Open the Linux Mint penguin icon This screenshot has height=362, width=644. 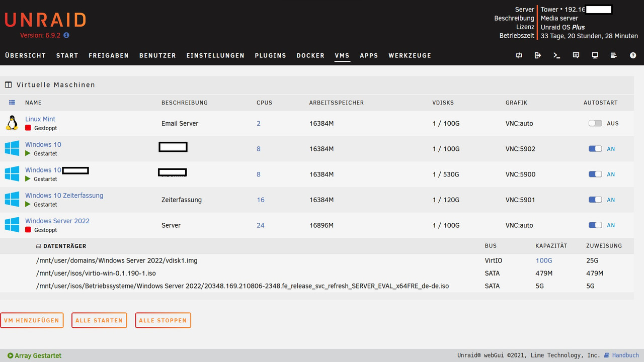12,123
